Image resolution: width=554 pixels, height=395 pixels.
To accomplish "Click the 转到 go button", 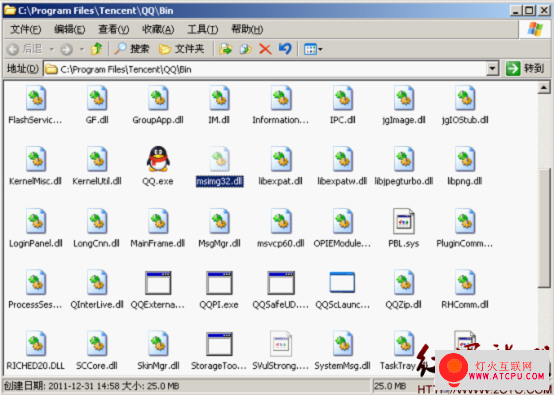I will coord(525,69).
